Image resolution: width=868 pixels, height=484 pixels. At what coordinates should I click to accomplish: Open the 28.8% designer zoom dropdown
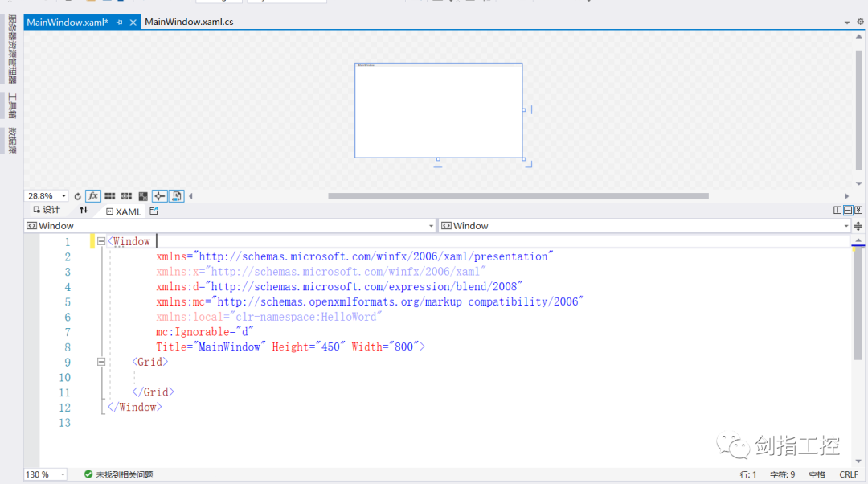click(x=63, y=196)
